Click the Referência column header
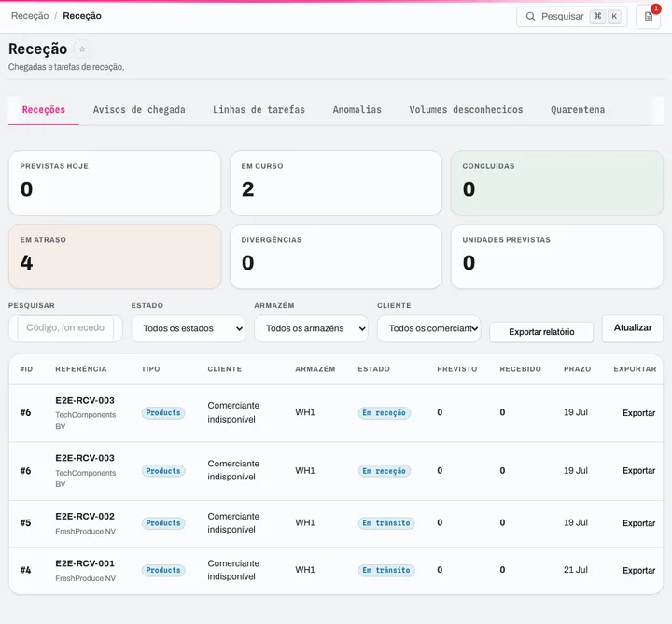 (x=81, y=369)
